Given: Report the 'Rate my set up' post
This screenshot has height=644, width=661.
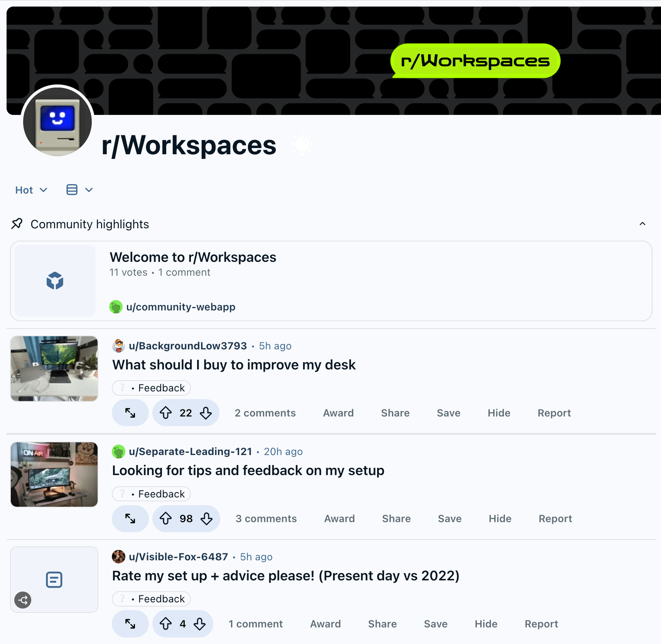Looking at the screenshot, I should pyautogui.click(x=541, y=624).
